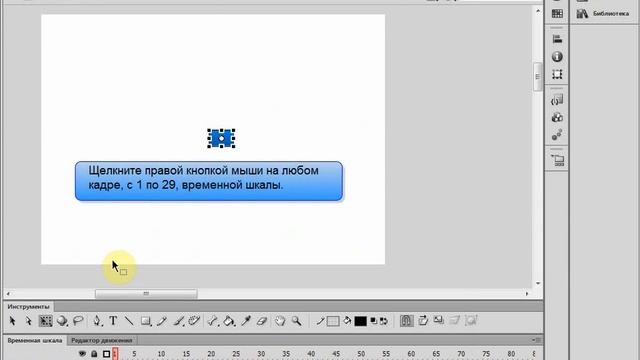
Task: Open the Project panel icon
Action: pyautogui.click(x=557, y=160)
